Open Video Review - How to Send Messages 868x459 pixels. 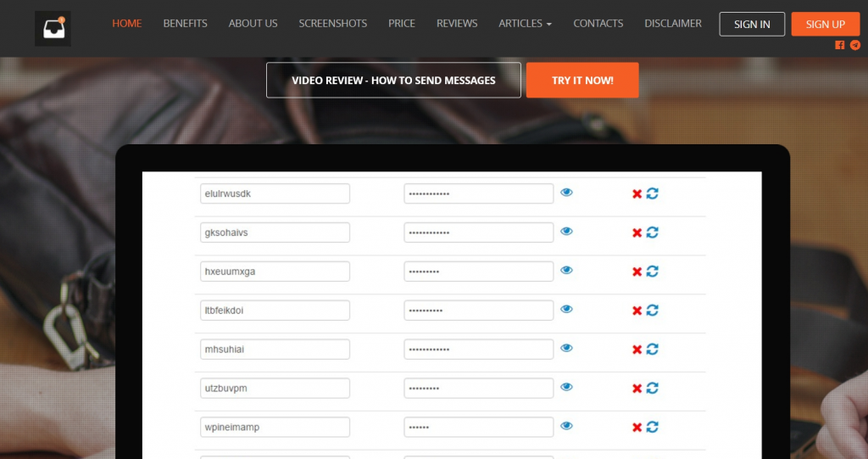393,81
